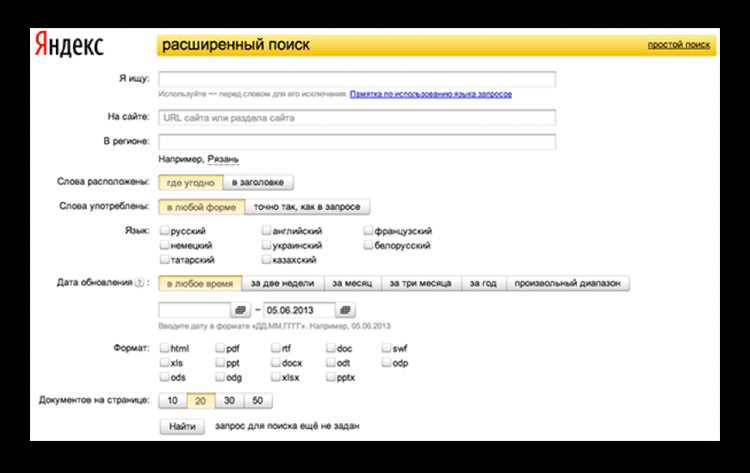
Task: Choose 'произвольный диапазон' date option
Action: [568, 283]
